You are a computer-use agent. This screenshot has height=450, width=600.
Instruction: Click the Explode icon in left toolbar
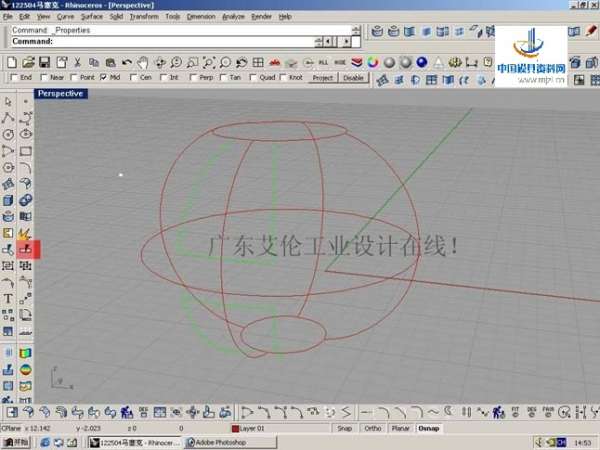pyautogui.click(x=25, y=233)
